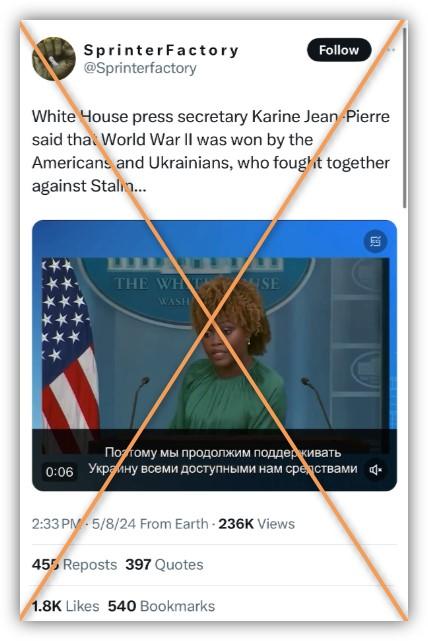Click the SprinterFactory display name
Viewport: 428px width, 641px height.
[161, 50]
